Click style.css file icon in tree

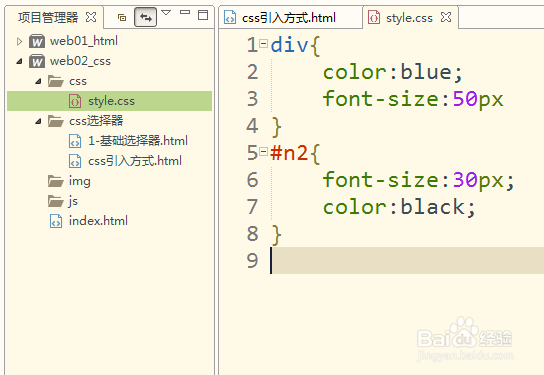(x=75, y=101)
